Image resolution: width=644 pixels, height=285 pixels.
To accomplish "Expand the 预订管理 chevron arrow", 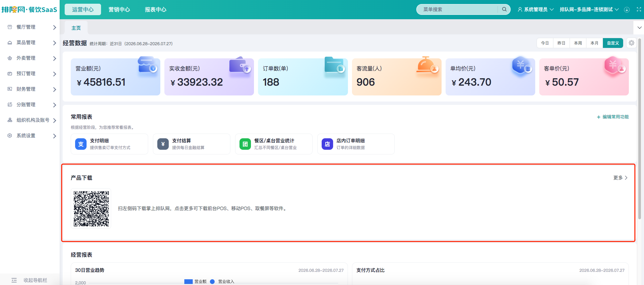I will pyautogui.click(x=55, y=74).
